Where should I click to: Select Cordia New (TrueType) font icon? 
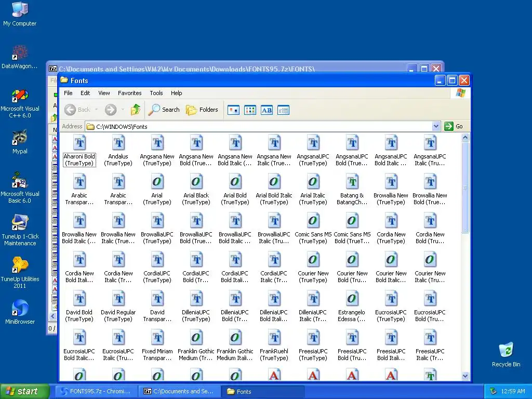pyautogui.click(x=391, y=221)
